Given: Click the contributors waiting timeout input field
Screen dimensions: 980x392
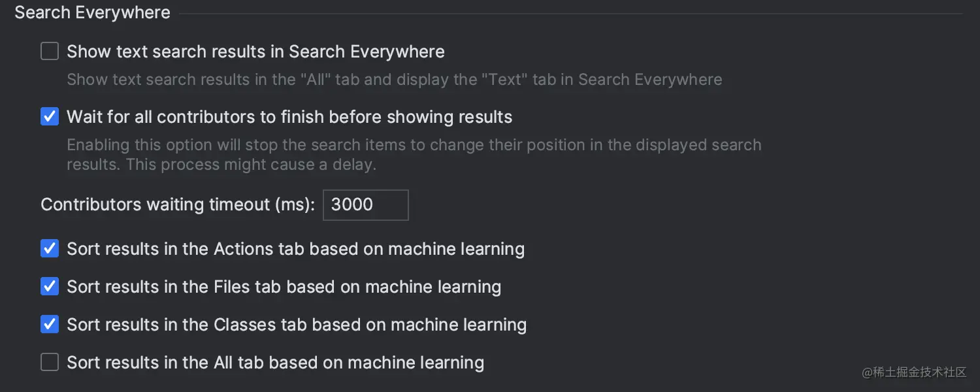Looking at the screenshot, I should (x=365, y=204).
